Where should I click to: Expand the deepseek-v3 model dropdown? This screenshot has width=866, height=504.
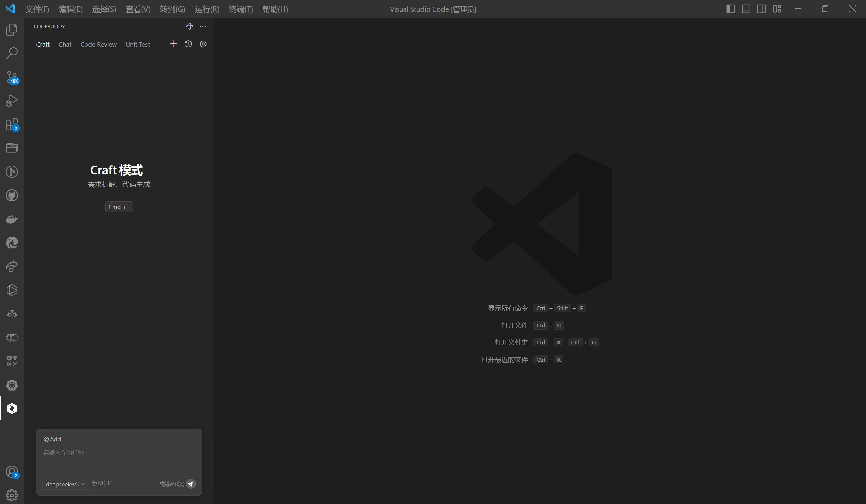pos(65,484)
